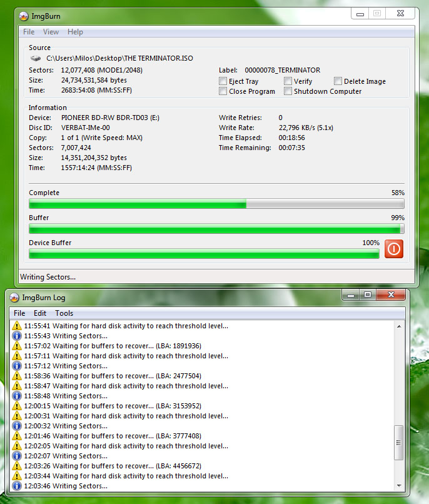Click warning icon on 11:55:41 log entry
Screen dimensions: 429x504
point(17,326)
